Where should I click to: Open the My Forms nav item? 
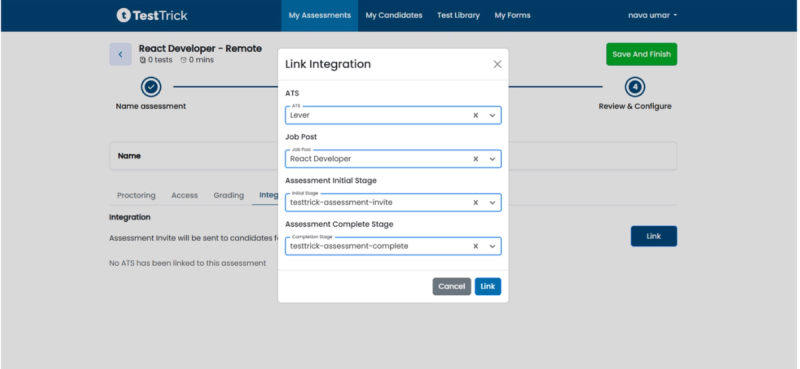click(x=512, y=15)
